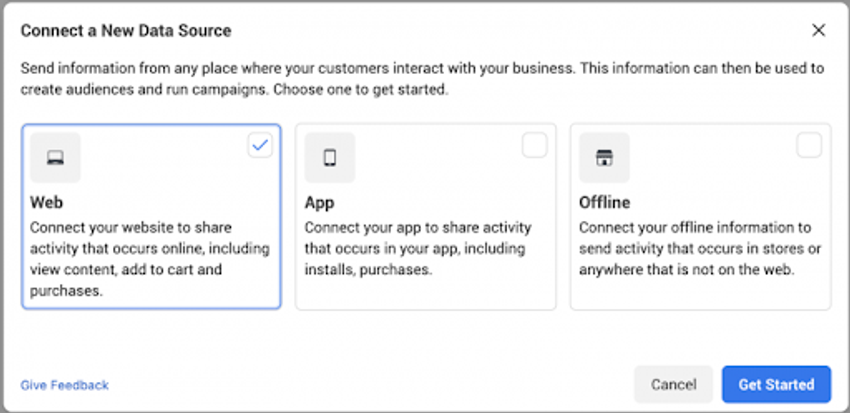Close the Connect a New Data Source dialog
The height and width of the screenshot is (413, 850).
click(819, 30)
